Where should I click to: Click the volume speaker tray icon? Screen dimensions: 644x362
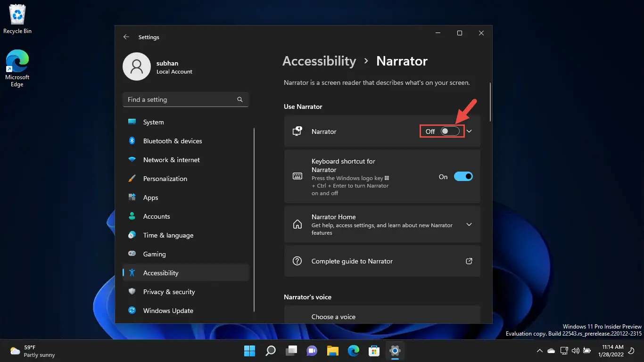[x=575, y=351]
